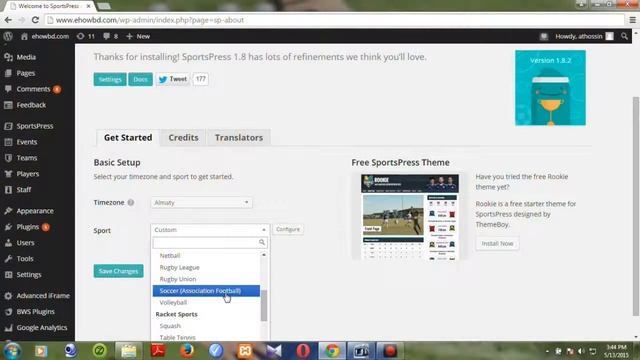This screenshot has height=360, width=640.
Task: Click the sport list scrollbar thumb
Action: click(264, 306)
